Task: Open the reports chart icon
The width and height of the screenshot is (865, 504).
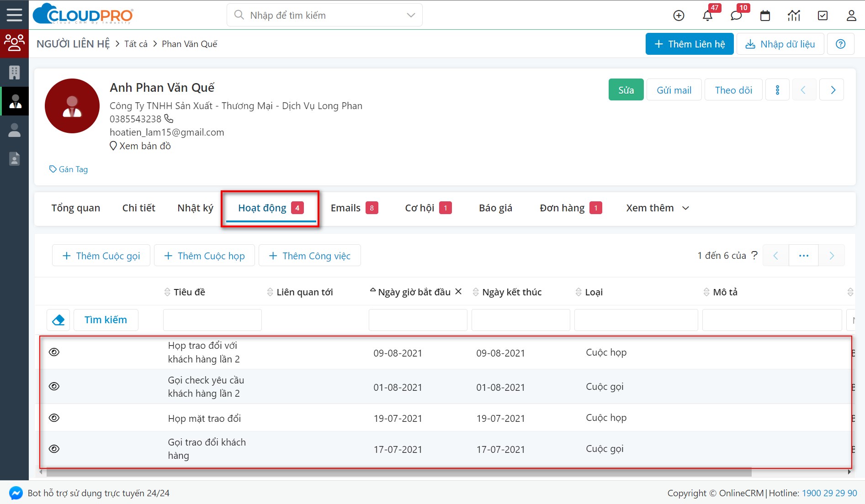Action: (794, 16)
